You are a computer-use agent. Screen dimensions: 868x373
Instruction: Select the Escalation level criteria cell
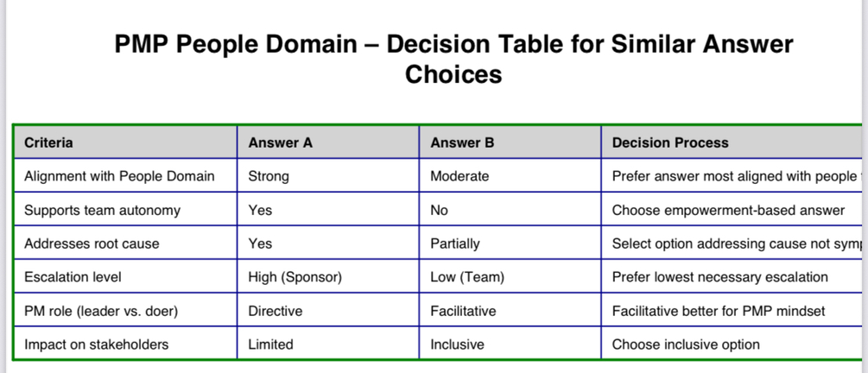coord(74,277)
